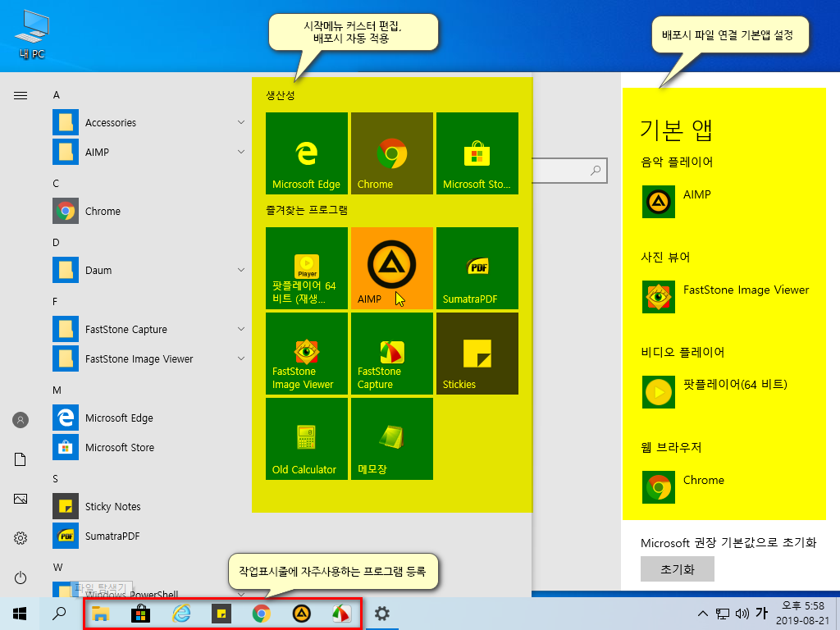This screenshot has height=630, width=840.
Task: Open the 메모장 (Notepad) tile
Action: point(391,439)
